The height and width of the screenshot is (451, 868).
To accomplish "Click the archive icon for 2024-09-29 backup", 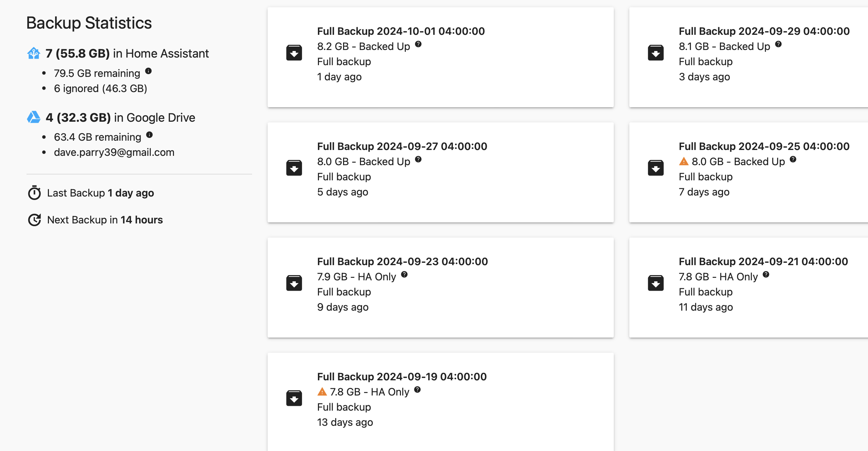I will pyautogui.click(x=655, y=53).
